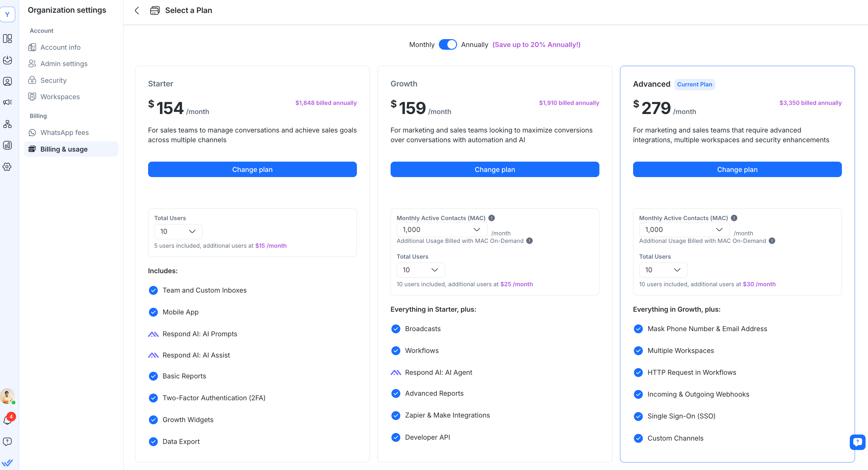Viewport: 868px width, 470px height.
Task: Click Change plan under the Growth plan
Action: (x=494, y=169)
